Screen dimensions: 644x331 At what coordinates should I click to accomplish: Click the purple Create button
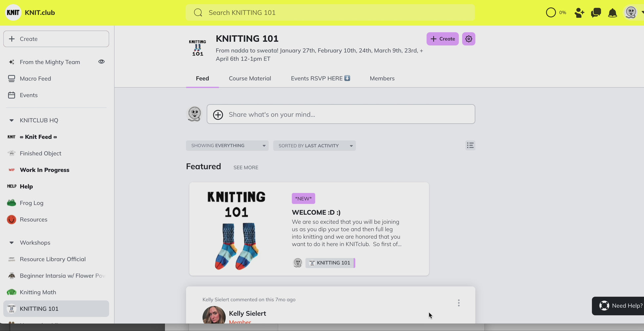click(x=442, y=39)
